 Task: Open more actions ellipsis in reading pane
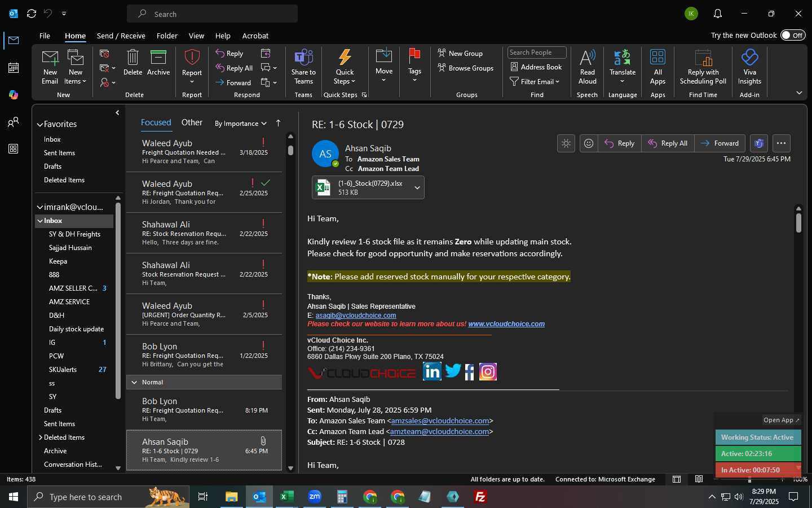[781, 143]
